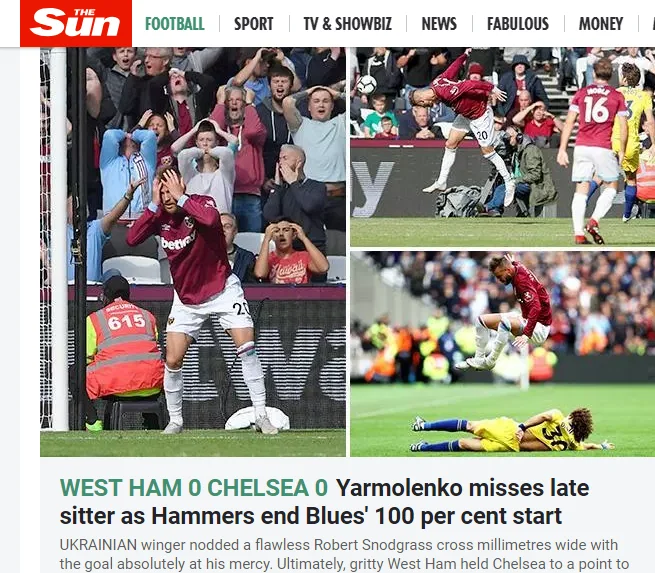655x573 pixels.
Task: Open the Fabulous section
Action: point(518,24)
